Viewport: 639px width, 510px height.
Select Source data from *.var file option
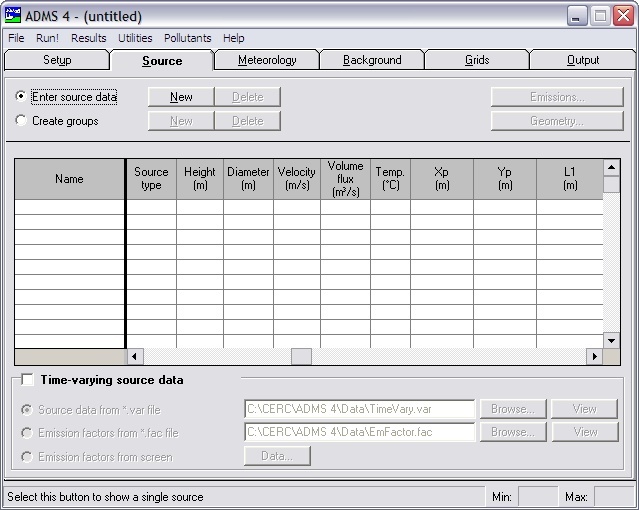[x=27, y=410]
